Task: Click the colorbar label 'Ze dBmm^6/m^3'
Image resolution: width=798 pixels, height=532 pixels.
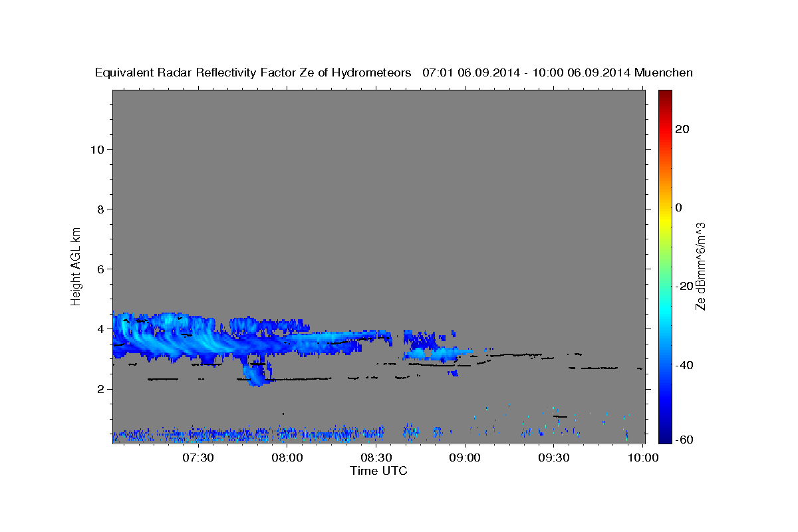Action: click(x=700, y=266)
